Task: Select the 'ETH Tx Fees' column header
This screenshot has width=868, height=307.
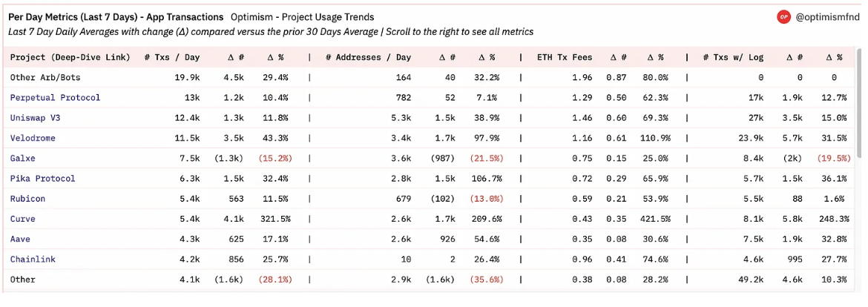Action: click(565, 58)
